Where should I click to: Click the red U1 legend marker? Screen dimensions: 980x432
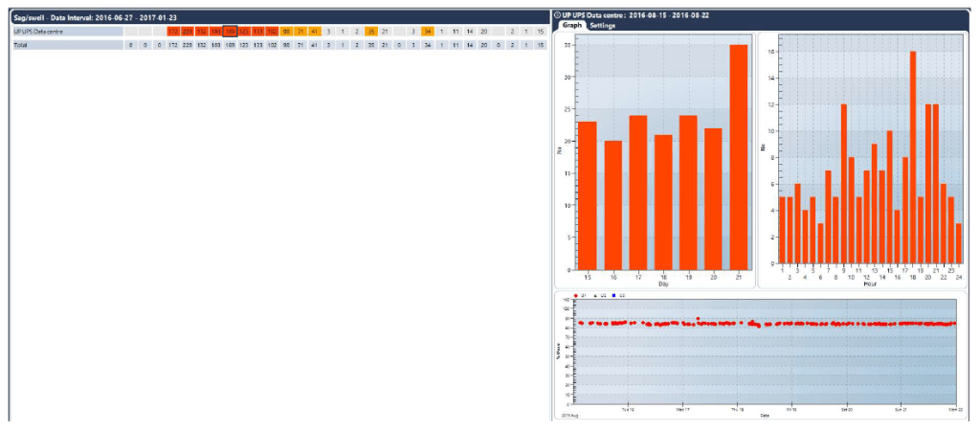click(x=575, y=296)
